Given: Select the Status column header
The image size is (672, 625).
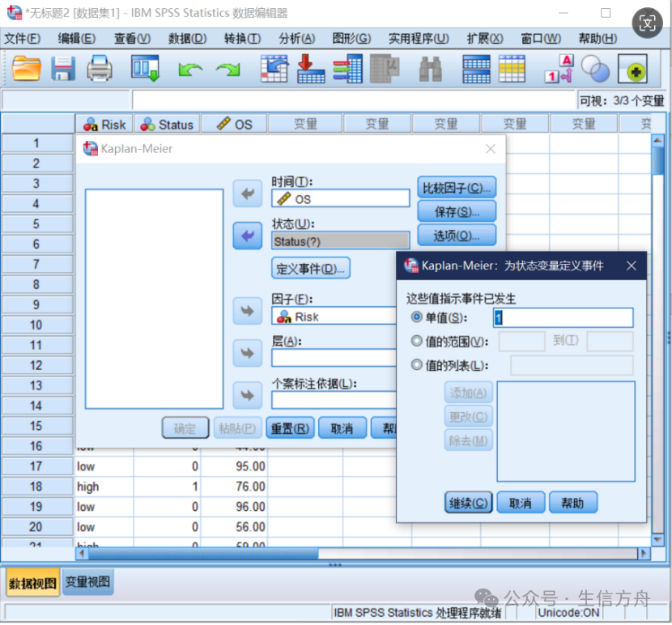Looking at the screenshot, I should coord(167,125).
